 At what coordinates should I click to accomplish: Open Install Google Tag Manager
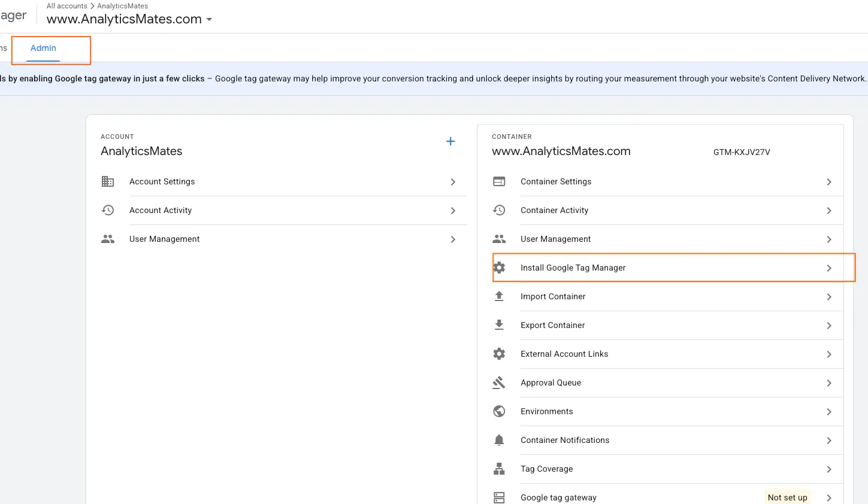[667, 268]
